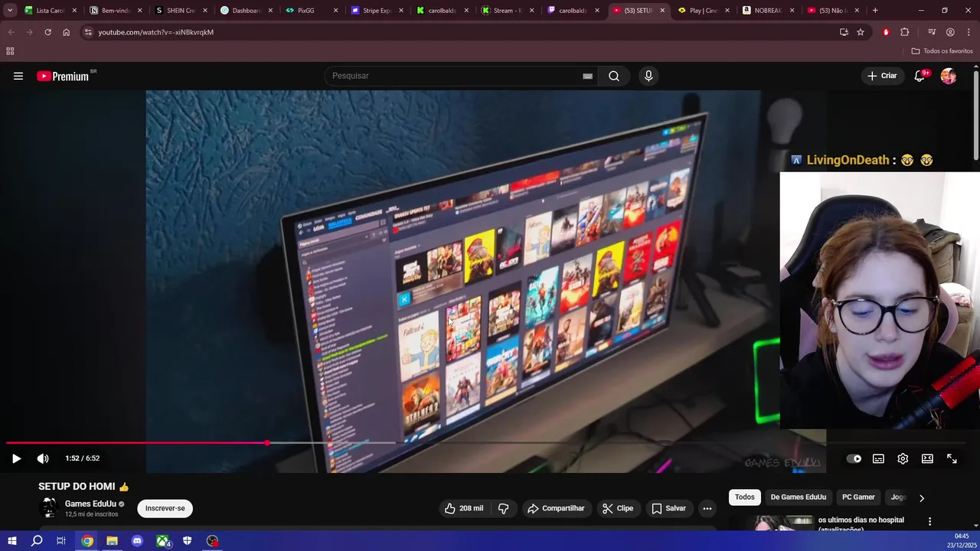Open Todos os favoritos folder
This screenshot has height=551, width=980.
942,51
